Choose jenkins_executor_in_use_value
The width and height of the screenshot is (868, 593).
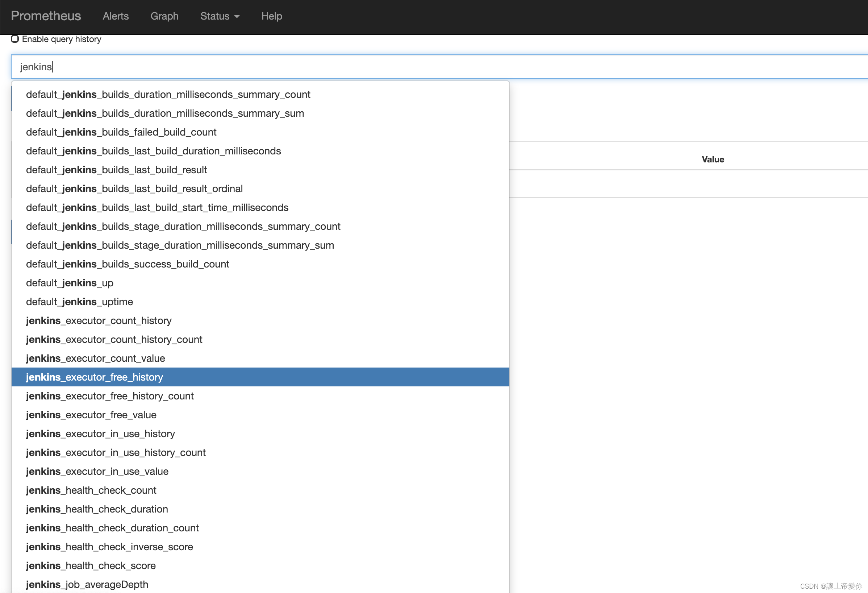point(260,472)
